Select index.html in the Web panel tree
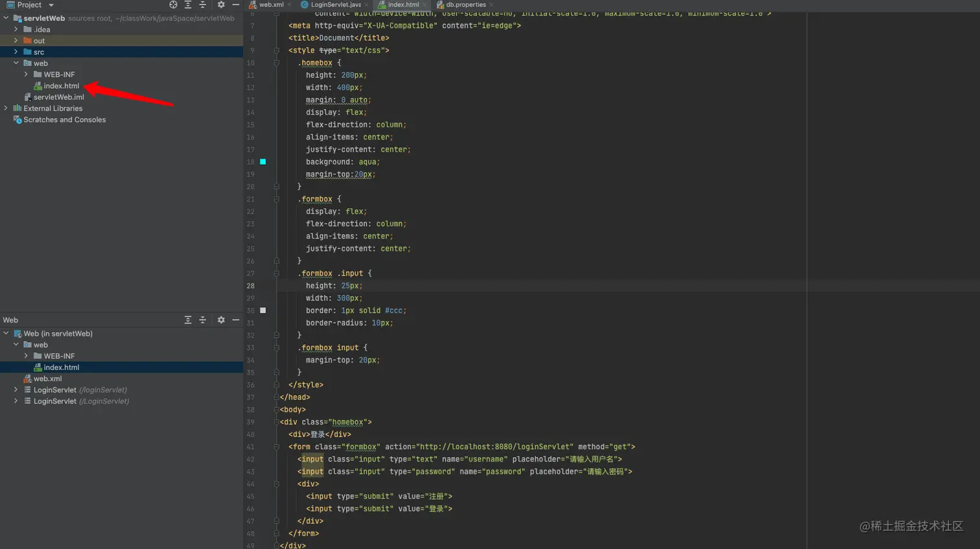 click(x=62, y=368)
